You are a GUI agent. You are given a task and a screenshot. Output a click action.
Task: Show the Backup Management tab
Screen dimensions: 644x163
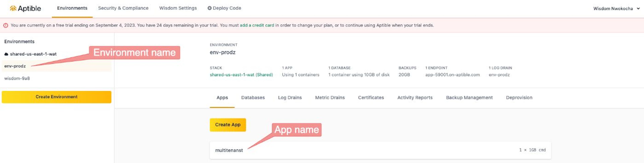tap(469, 98)
